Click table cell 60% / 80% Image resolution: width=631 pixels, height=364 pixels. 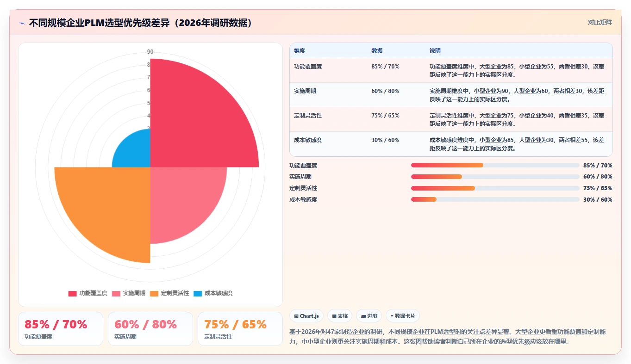(x=385, y=91)
